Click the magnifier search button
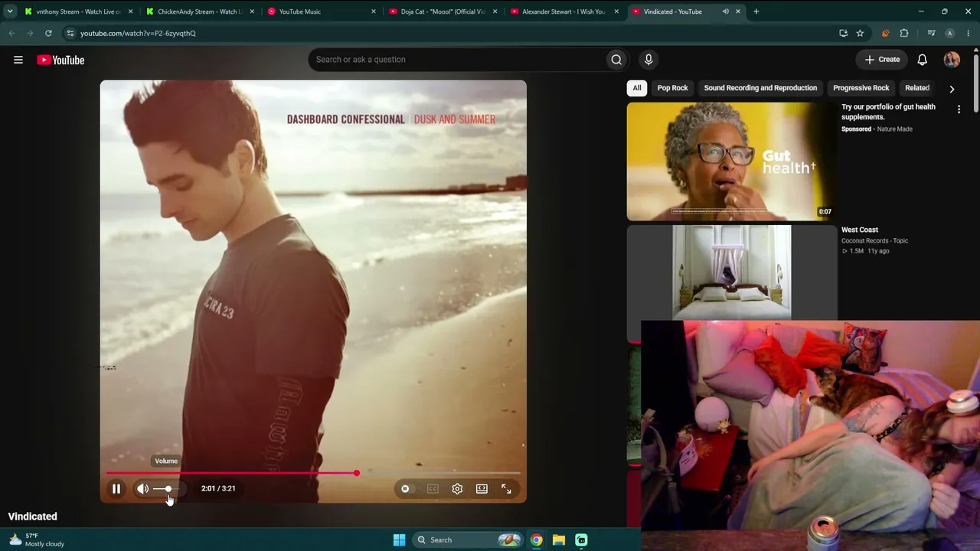Viewport: 980px width, 551px height. tap(616, 60)
